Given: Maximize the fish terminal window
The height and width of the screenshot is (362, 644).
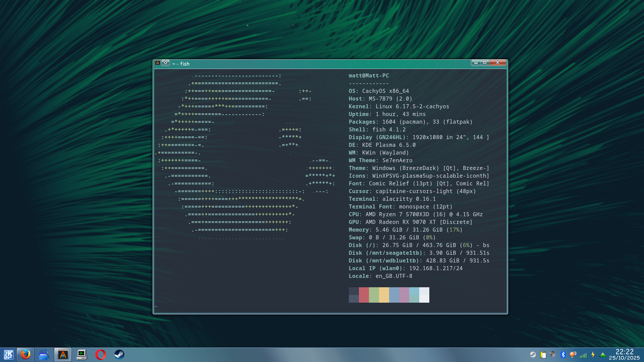Looking at the screenshot, I should pos(485,62).
